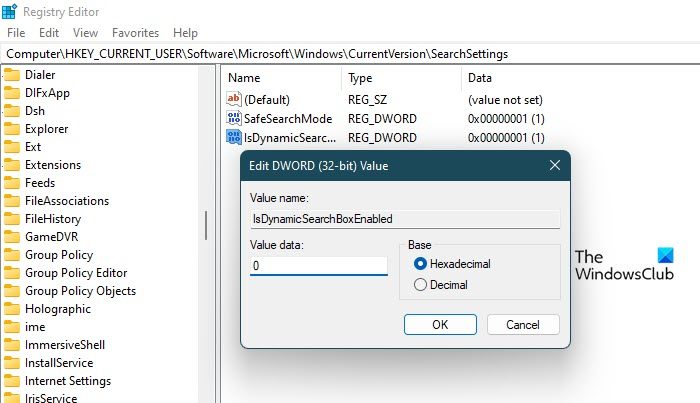Click the Holographic folder icon
Image resolution: width=700 pixels, height=403 pixels.
pos(12,309)
